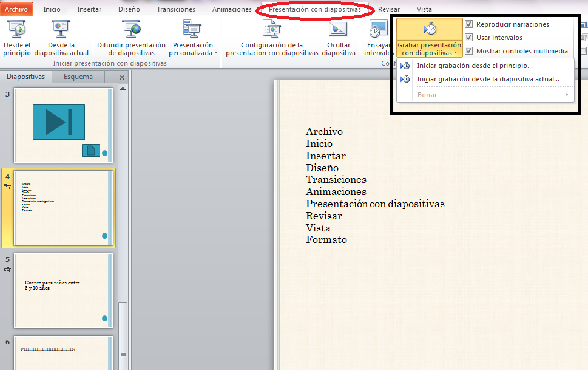Click the 'Revisar' line on the slide

click(x=324, y=216)
